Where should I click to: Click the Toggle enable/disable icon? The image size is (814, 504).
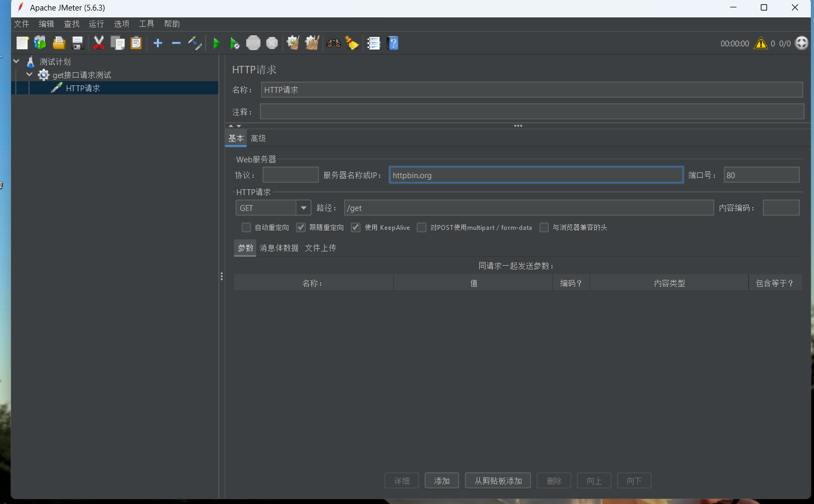(x=195, y=43)
